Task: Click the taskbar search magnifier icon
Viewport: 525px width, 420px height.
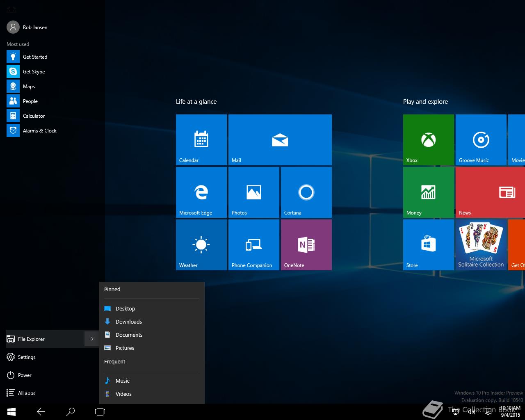Action: click(71, 411)
